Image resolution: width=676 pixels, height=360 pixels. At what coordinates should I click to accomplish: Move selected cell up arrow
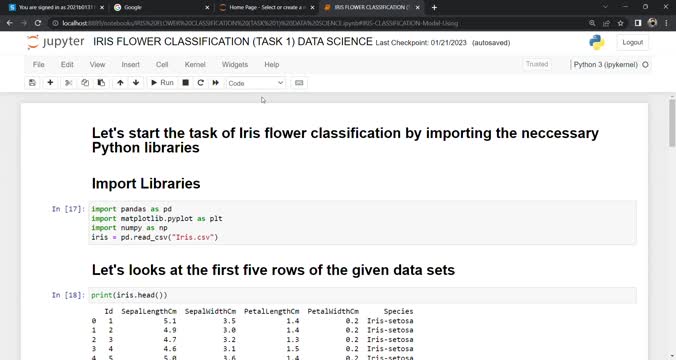pyautogui.click(x=120, y=83)
